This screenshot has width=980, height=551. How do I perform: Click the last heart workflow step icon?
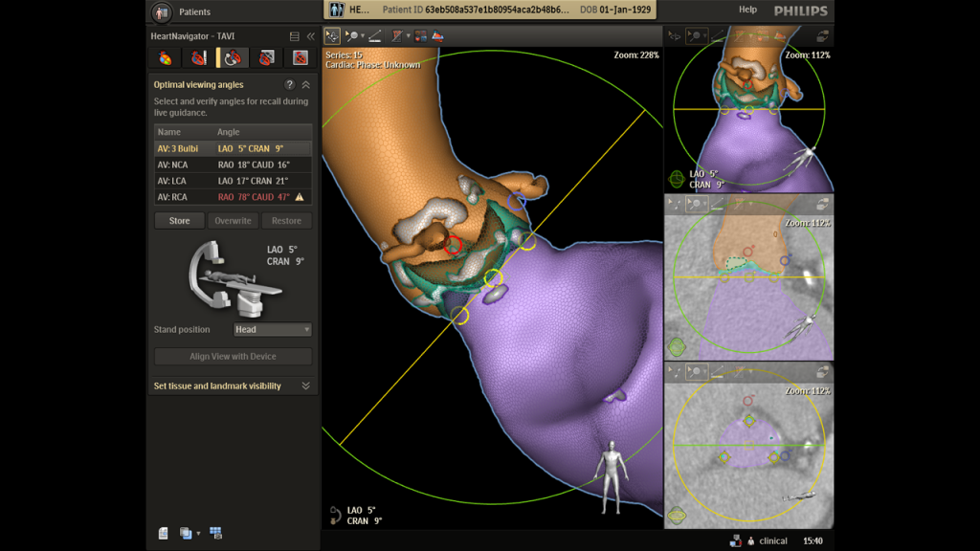[x=300, y=58]
